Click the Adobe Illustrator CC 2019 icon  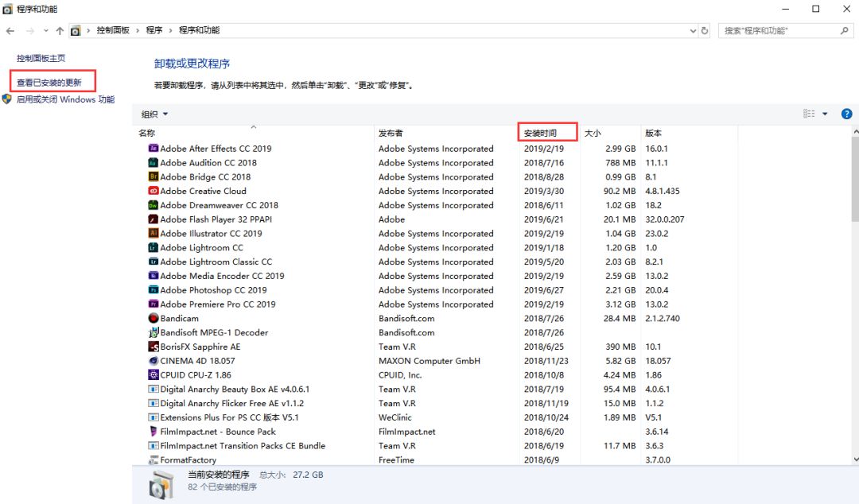[x=154, y=234]
